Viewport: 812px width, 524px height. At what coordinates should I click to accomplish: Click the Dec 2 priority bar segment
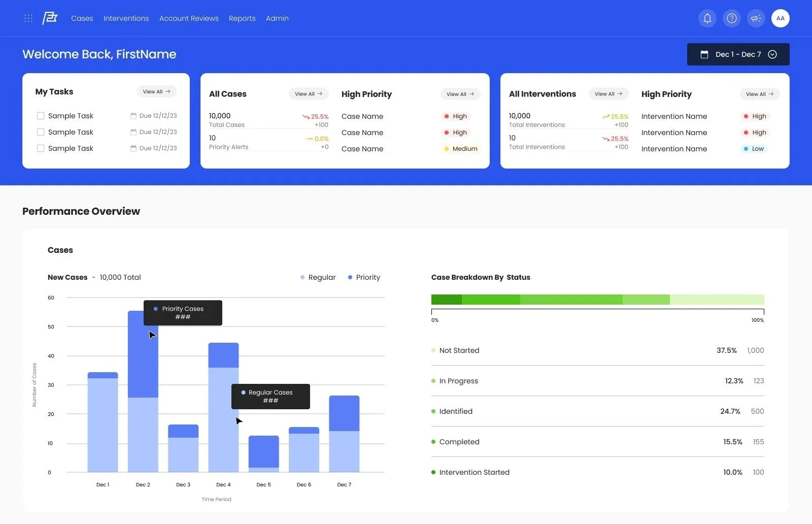[143, 362]
